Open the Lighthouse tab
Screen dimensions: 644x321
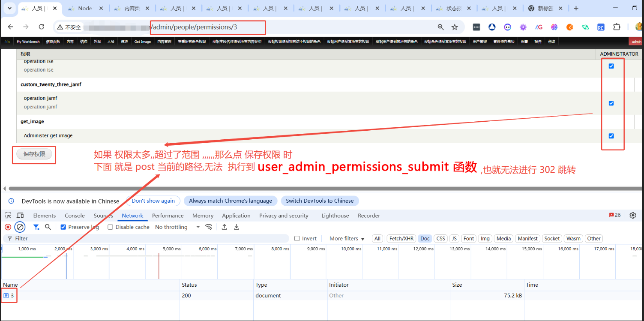(335, 216)
